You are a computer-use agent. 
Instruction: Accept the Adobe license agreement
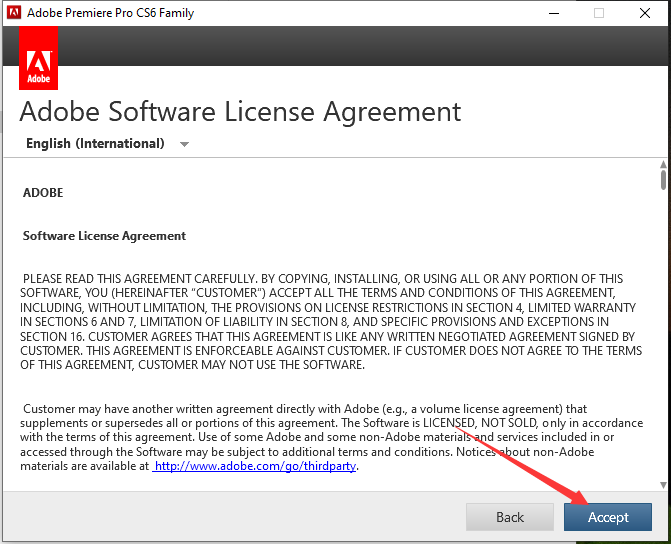608,517
